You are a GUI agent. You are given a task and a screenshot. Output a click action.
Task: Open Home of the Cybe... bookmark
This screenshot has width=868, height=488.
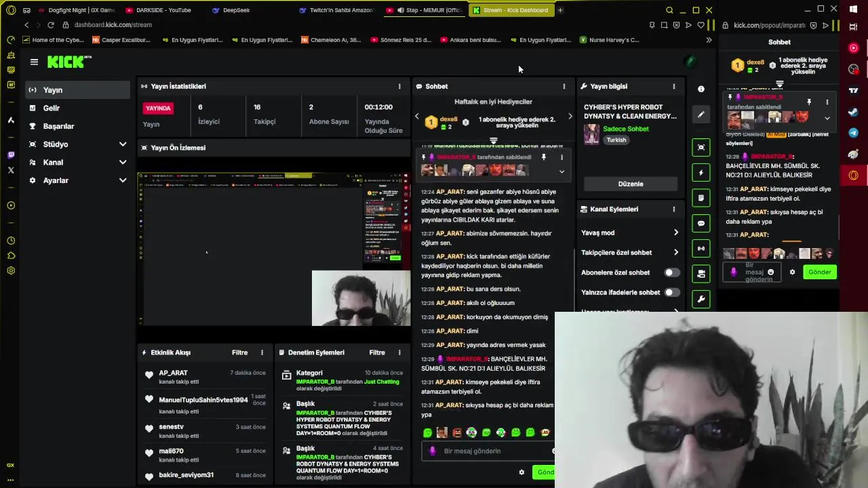click(x=52, y=40)
